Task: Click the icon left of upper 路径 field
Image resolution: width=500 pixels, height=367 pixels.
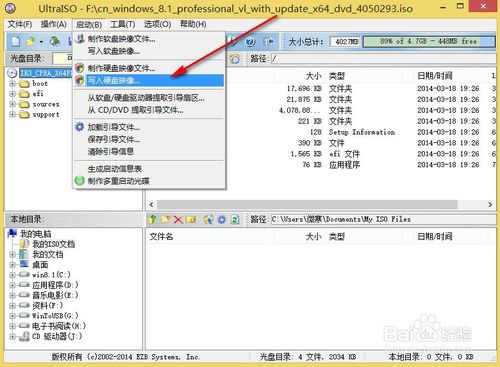Action: coord(235,59)
